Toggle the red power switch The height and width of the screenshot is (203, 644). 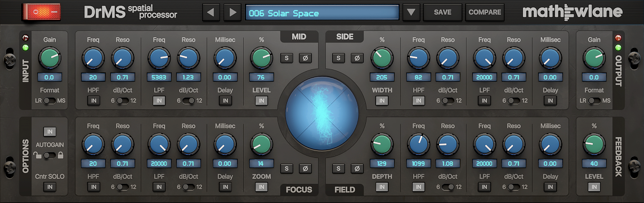[x=42, y=12]
